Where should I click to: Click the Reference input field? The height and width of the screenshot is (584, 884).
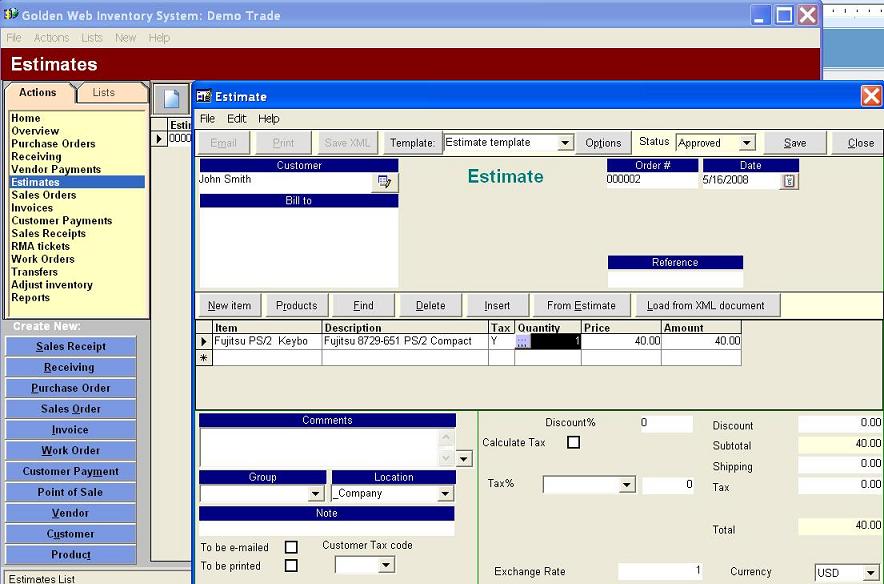coord(675,280)
